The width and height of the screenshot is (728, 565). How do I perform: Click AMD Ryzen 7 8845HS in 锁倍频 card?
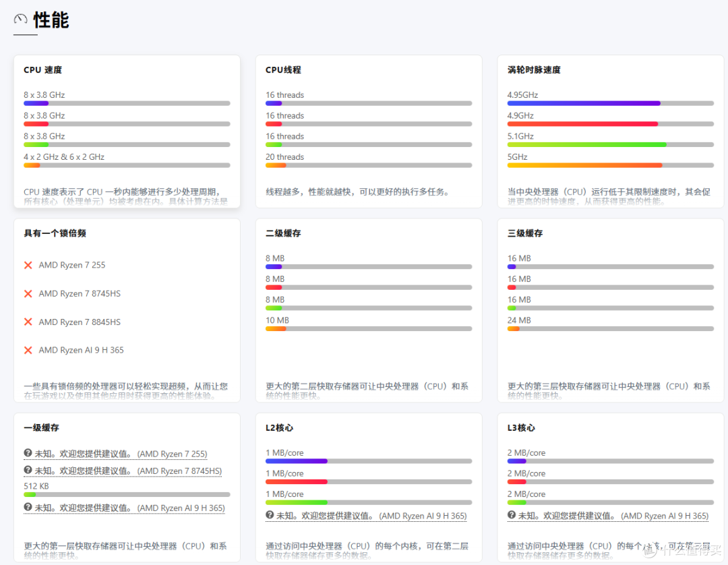(80, 322)
